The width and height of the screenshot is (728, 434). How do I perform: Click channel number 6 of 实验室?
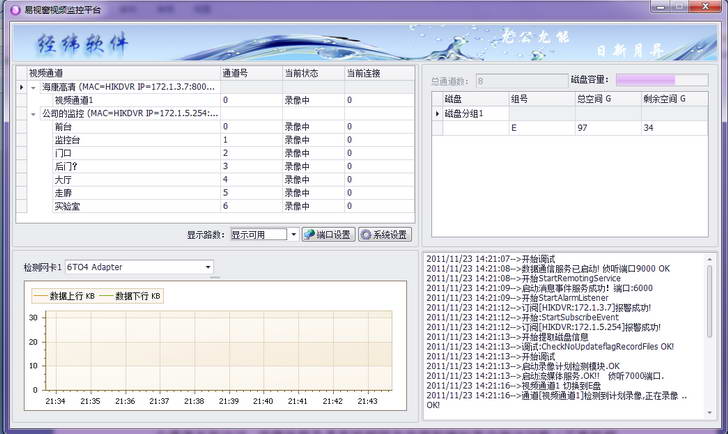pos(226,206)
